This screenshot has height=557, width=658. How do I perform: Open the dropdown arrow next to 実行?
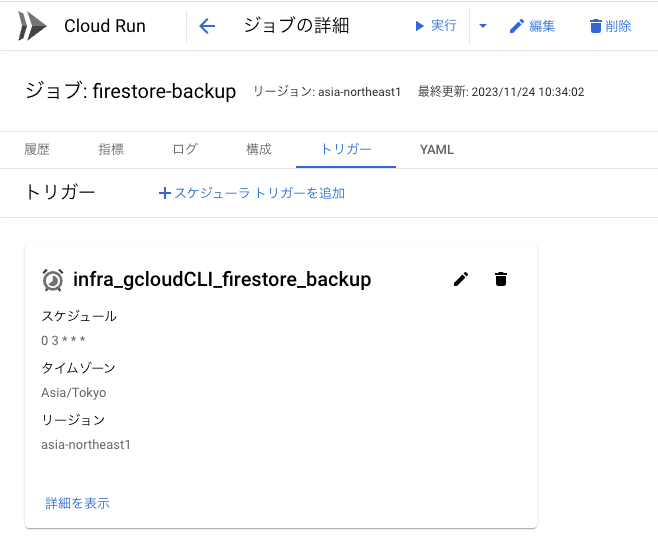483,26
